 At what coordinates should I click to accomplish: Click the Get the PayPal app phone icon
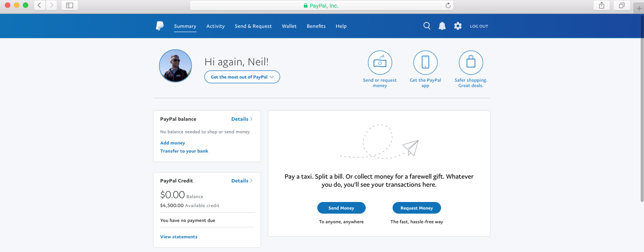[425, 62]
